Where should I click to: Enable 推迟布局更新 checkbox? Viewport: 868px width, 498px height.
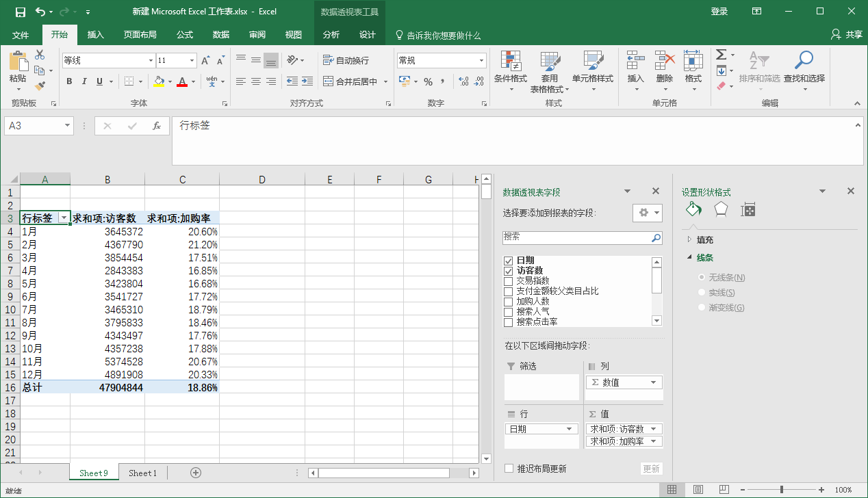509,469
